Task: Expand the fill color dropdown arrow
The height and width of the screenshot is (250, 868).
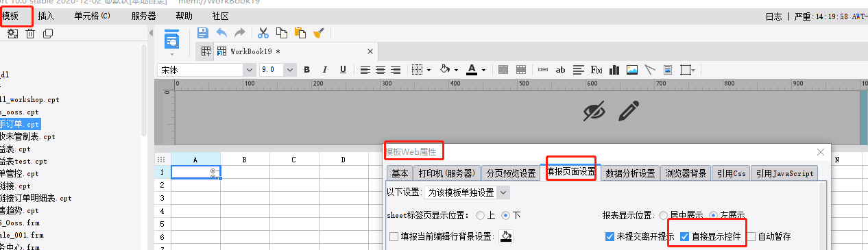Action: click(x=456, y=70)
